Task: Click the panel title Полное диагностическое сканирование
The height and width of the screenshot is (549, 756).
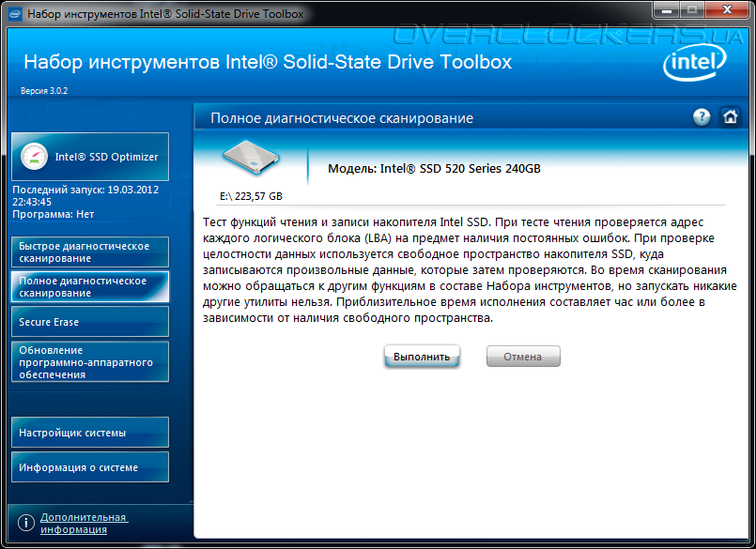Action: pos(342,118)
